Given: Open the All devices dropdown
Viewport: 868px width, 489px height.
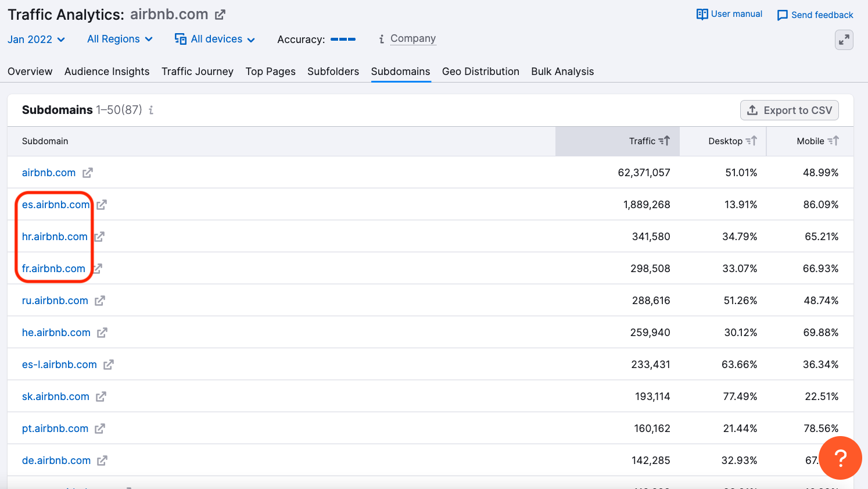Looking at the screenshot, I should click(x=215, y=39).
